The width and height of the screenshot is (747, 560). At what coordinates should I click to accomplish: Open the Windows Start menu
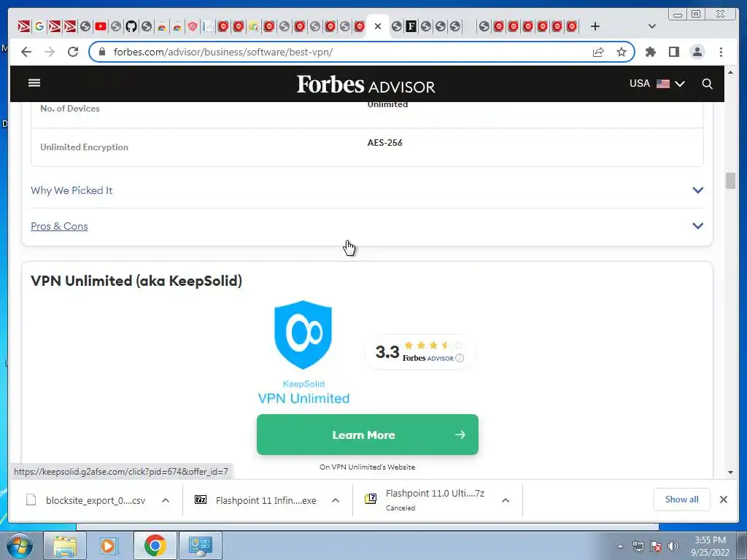(x=20, y=545)
